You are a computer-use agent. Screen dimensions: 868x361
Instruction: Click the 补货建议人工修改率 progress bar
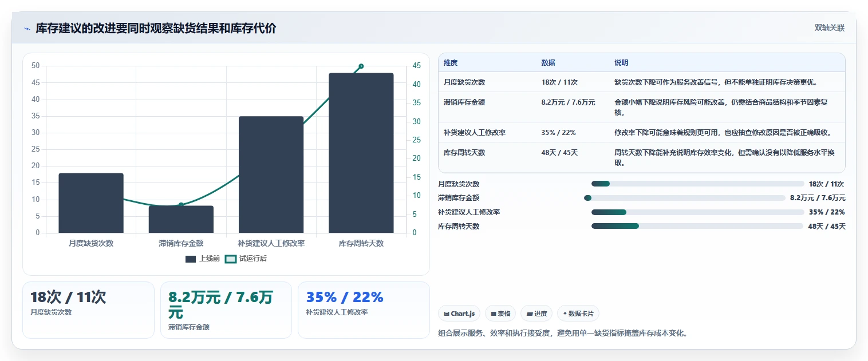pos(698,212)
